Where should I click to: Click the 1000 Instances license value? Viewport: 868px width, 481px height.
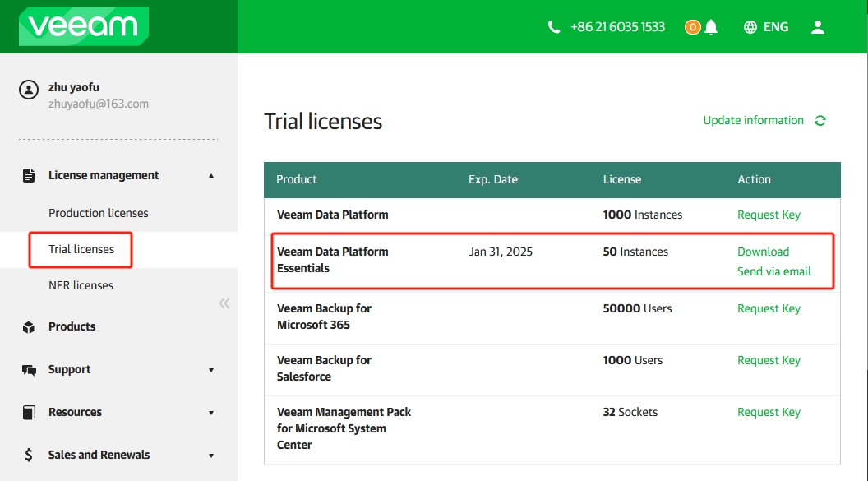643,215
